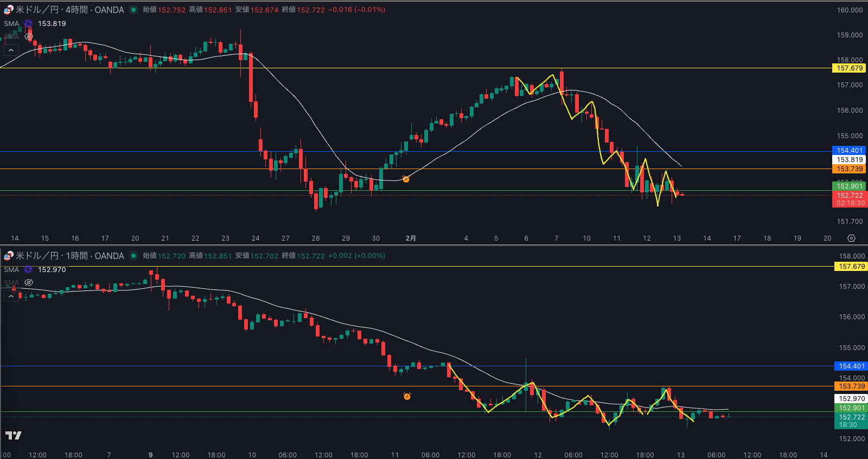Click the orange clock marker on 1-hour chart

[x=407, y=397]
